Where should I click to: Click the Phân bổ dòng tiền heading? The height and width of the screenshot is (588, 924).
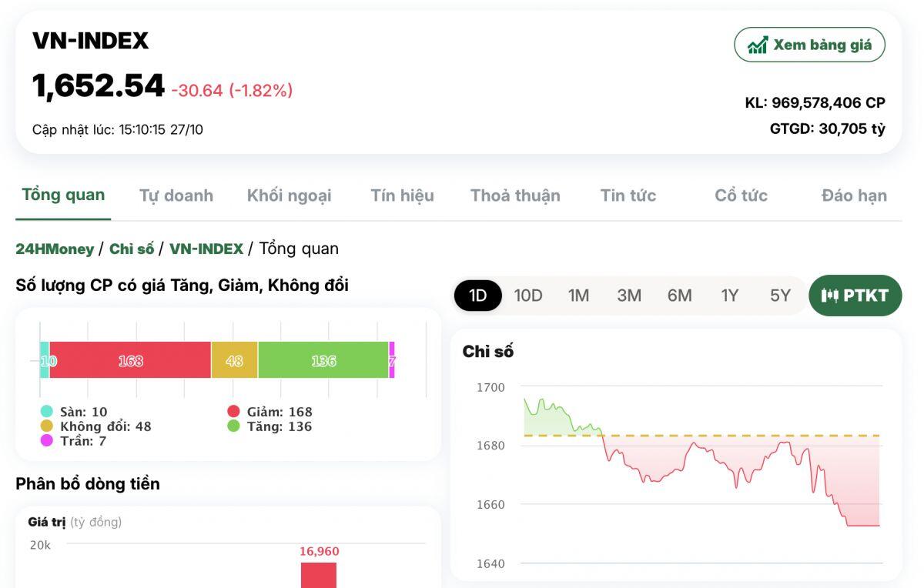tap(88, 483)
